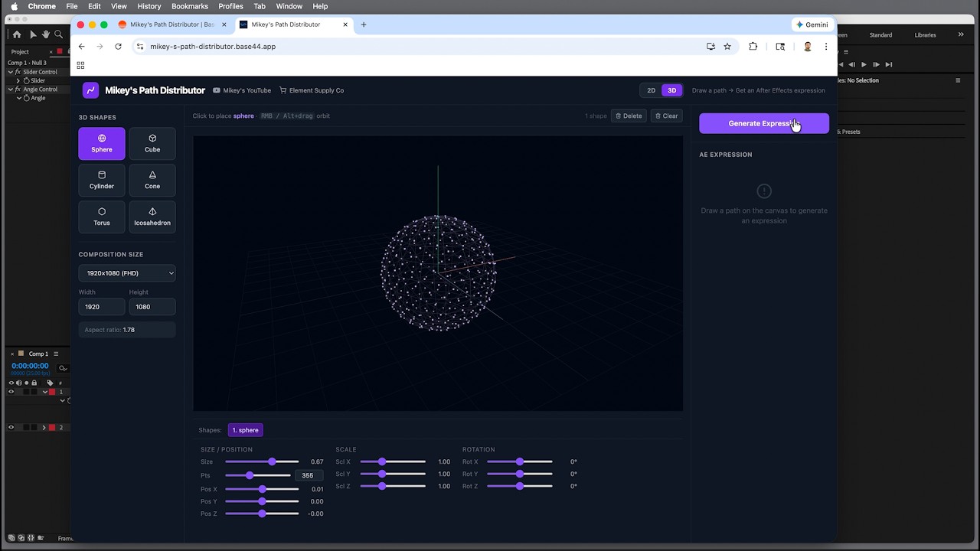Adjust the Rot X slider
980x551 pixels.
pyautogui.click(x=519, y=461)
